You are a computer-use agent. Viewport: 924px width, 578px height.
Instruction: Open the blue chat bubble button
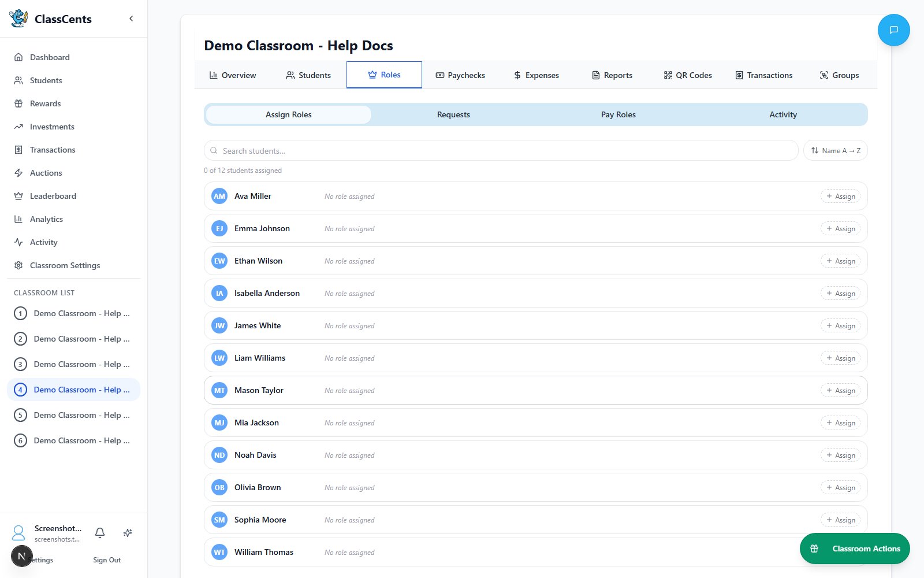click(893, 30)
